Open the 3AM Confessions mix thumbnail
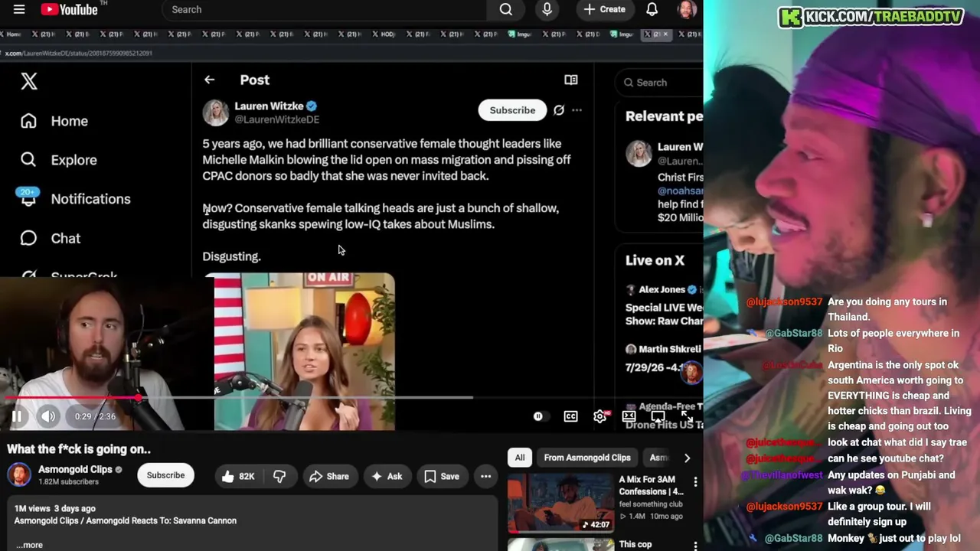 [561, 503]
